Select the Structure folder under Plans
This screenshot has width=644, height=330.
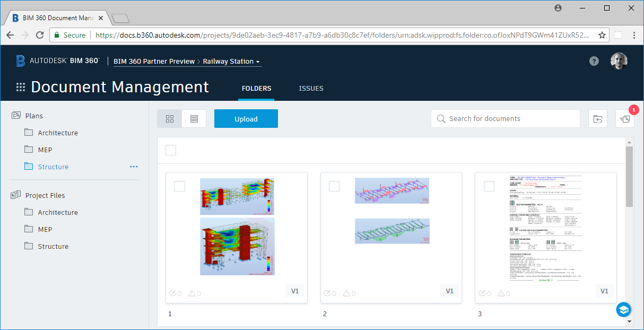point(53,167)
